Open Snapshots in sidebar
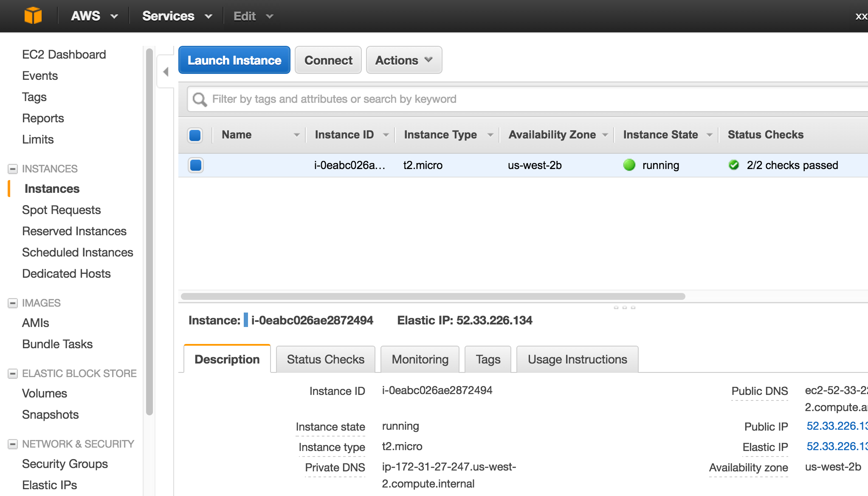The height and width of the screenshot is (496, 868). tap(51, 414)
